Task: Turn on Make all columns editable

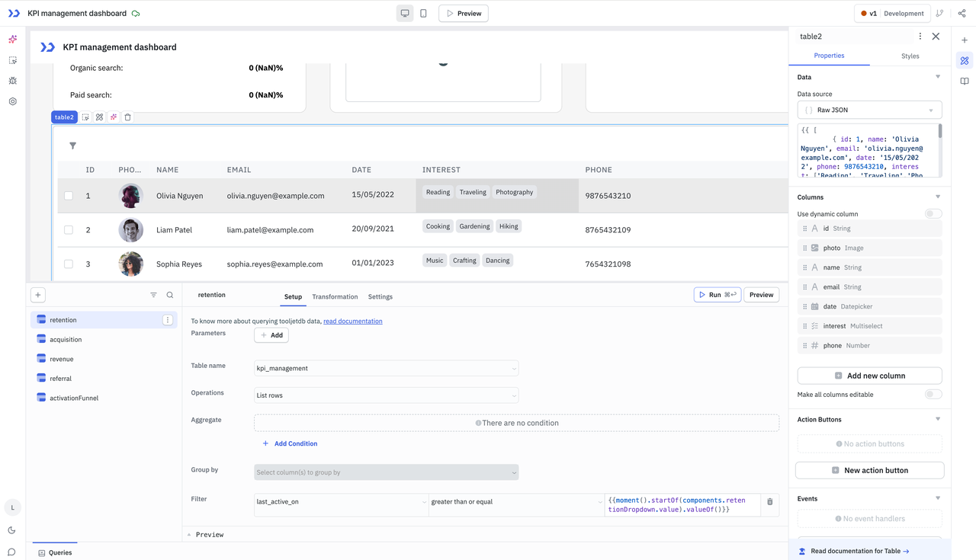Action: 933,395
